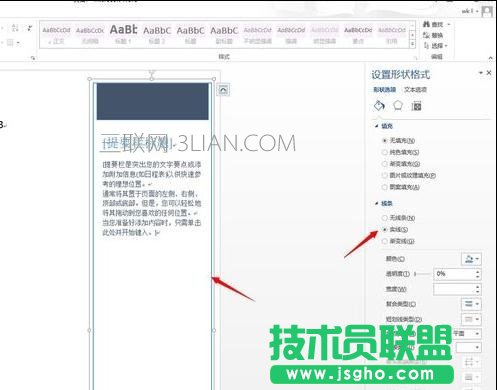Switch to Shape Options (形状选项) tab

(x=384, y=90)
